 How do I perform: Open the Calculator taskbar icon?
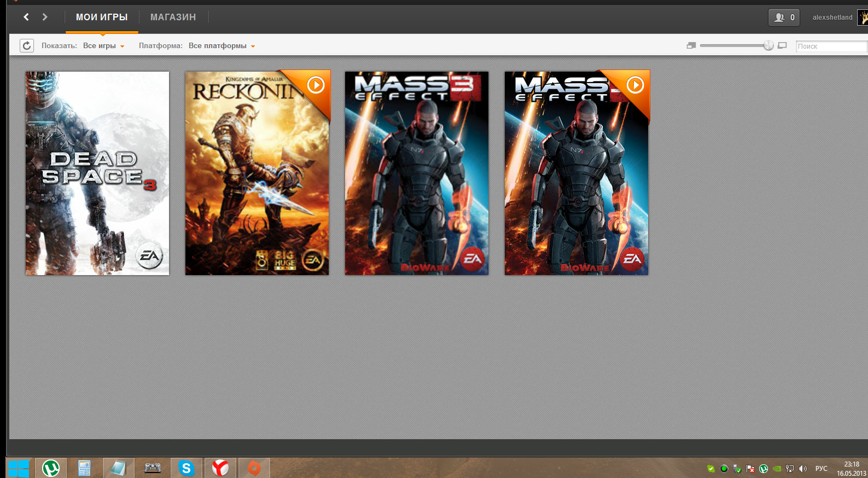coord(84,468)
